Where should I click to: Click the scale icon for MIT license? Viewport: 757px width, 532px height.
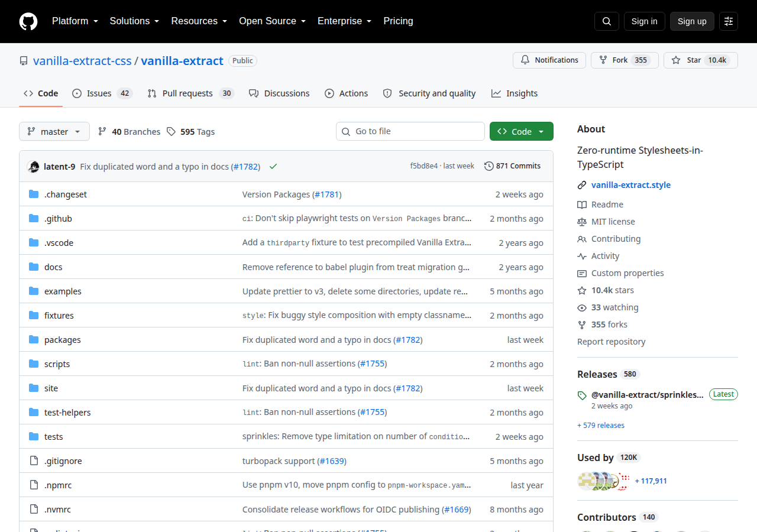(x=582, y=222)
